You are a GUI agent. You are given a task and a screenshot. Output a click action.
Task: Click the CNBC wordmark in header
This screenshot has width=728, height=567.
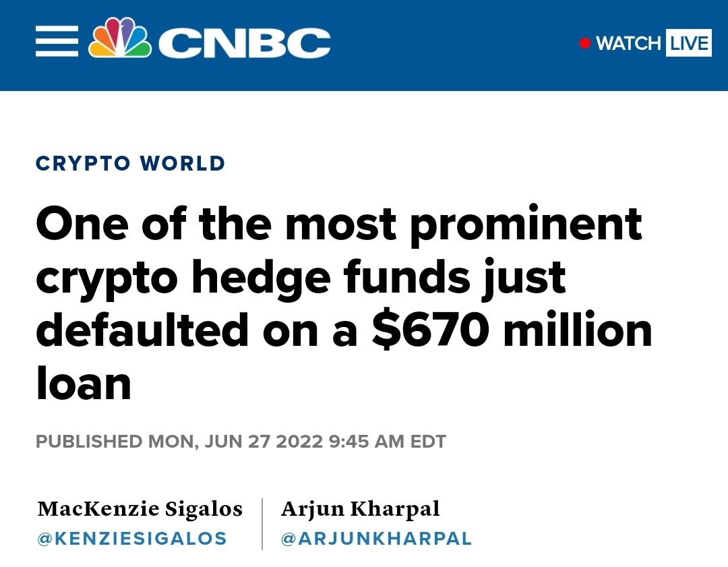244,42
